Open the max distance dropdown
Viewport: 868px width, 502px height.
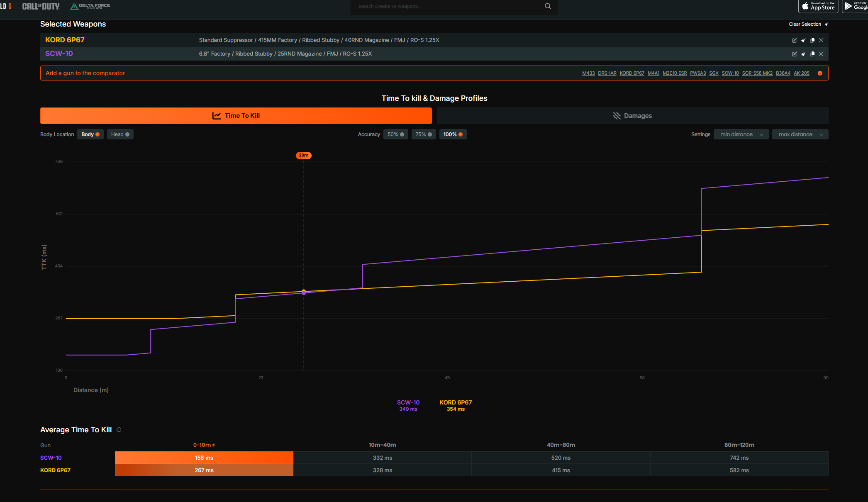pyautogui.click(x=800, y=134)
